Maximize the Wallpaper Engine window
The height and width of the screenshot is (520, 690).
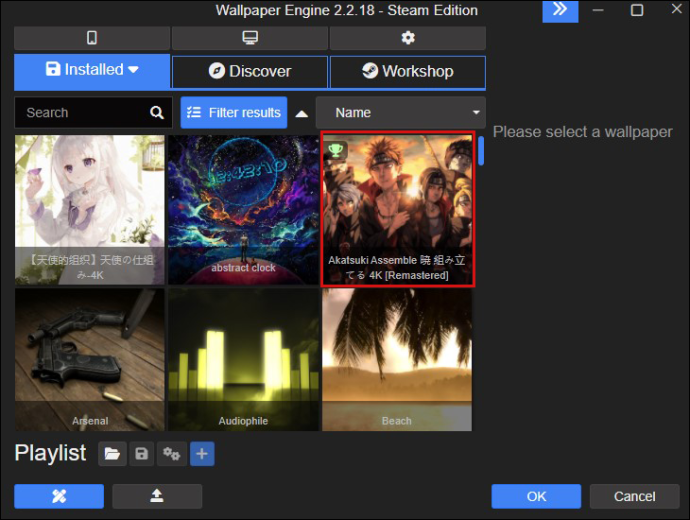[637, 10]
